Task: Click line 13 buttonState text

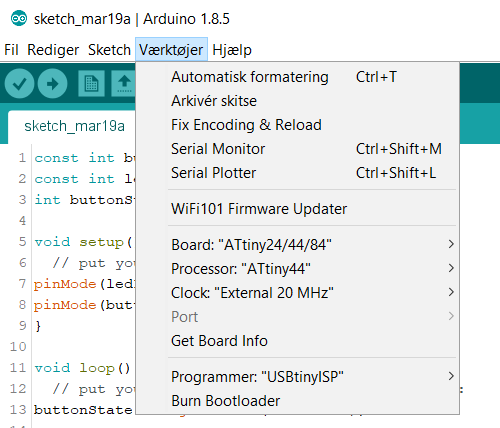Action: (x=83, y=410)
